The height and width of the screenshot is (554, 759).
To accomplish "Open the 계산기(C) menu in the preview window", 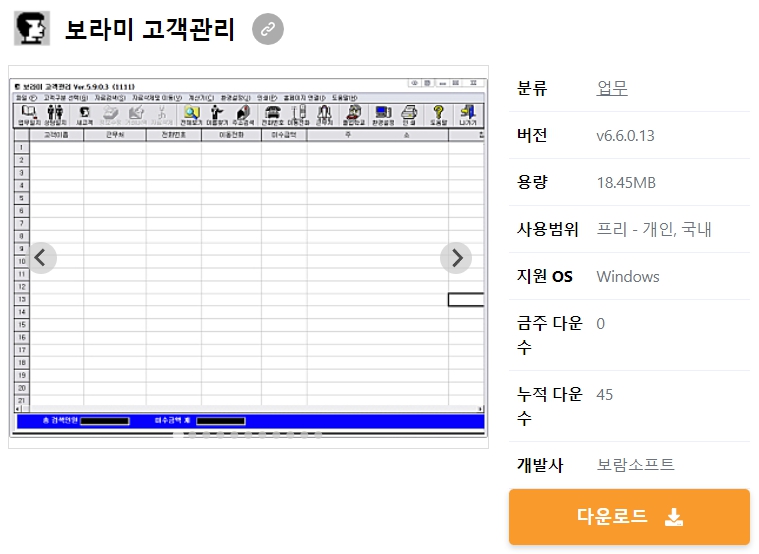I will click(x=201, y=98).
